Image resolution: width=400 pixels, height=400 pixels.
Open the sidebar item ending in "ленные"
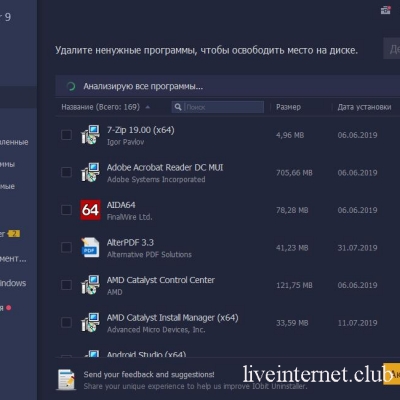click(14, 142)
